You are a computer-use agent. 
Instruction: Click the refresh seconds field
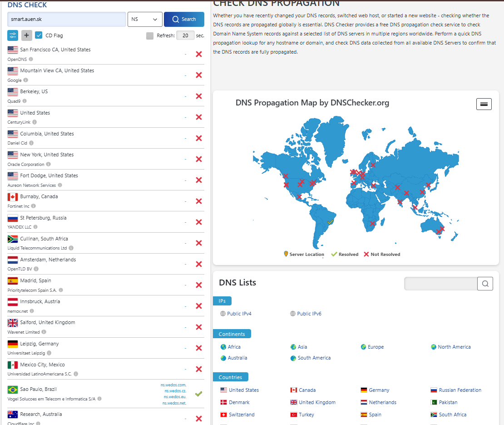185,35
